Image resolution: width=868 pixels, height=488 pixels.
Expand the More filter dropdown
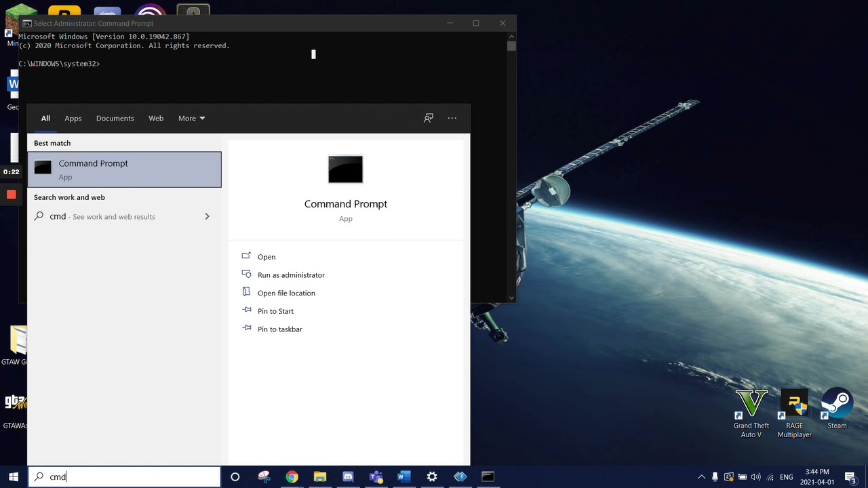191,118
